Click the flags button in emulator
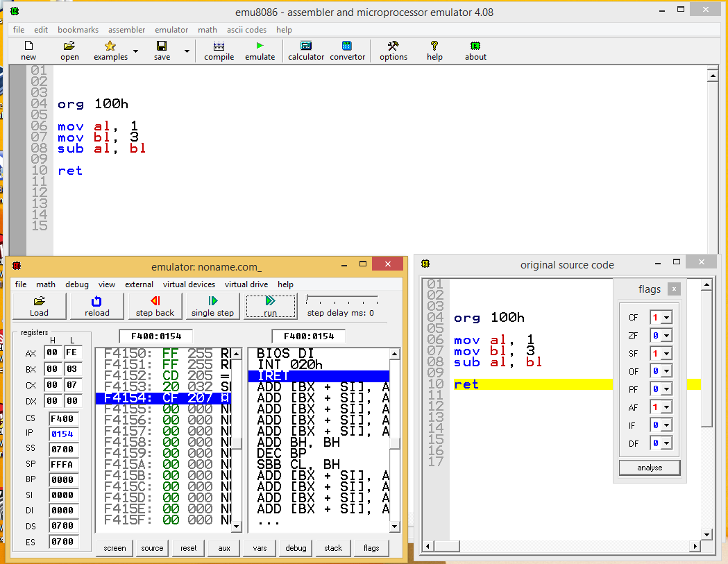Screen dimensions: 728x564 371,548
